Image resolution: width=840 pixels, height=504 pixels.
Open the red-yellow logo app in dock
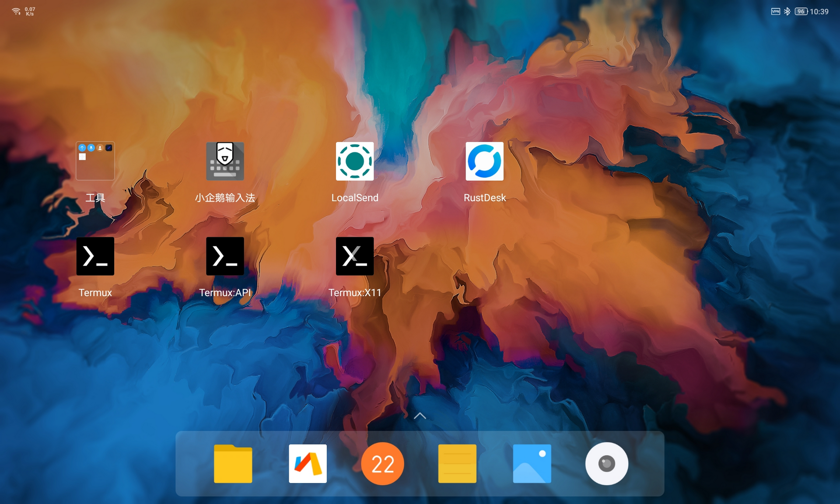point(308,464)
